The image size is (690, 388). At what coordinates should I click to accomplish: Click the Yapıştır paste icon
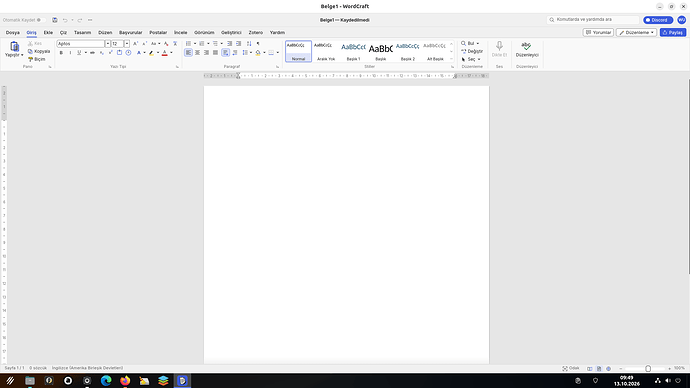pos(14,47)
